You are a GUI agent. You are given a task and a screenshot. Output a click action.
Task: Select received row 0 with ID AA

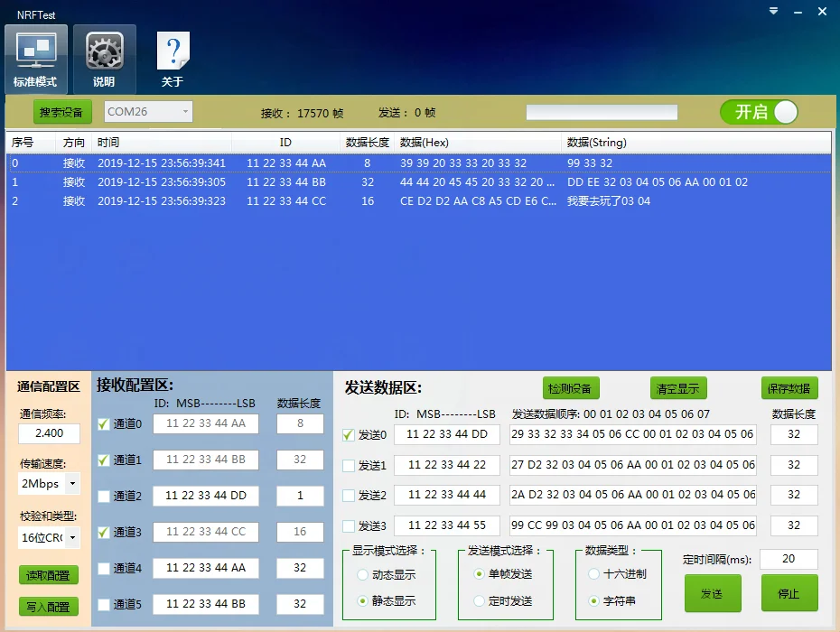(x=419, y=163)
